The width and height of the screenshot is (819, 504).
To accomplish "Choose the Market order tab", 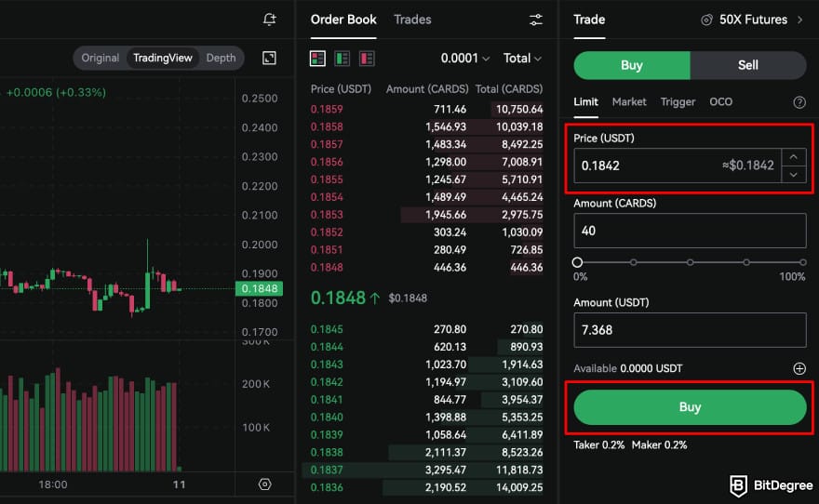I will [x=629, y=101].
